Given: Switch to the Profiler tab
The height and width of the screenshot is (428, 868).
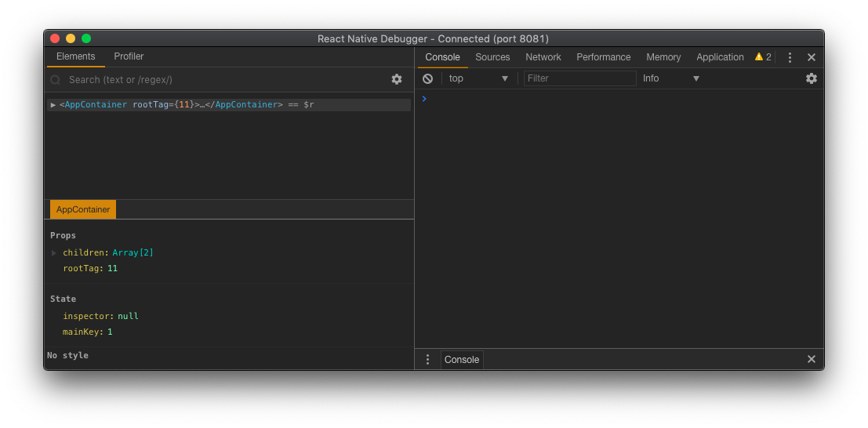Looking at the screenshot, I should click(x=129, y=56).
